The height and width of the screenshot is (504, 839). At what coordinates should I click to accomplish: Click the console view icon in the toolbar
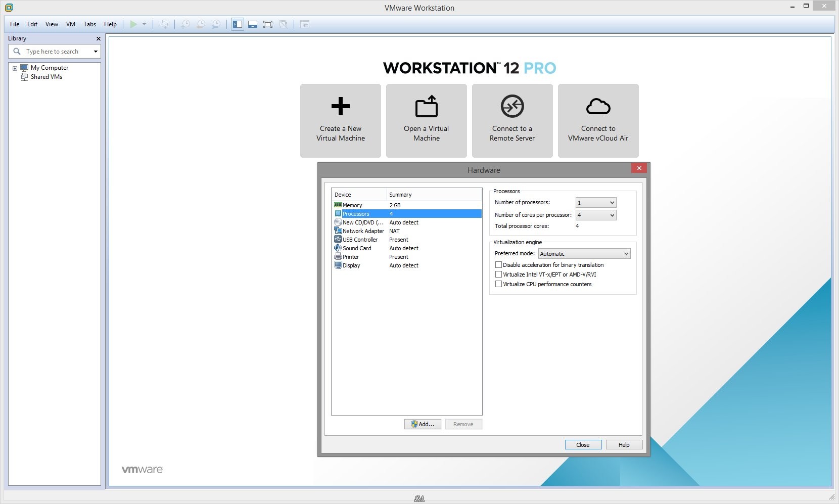(x=305, y=24)
